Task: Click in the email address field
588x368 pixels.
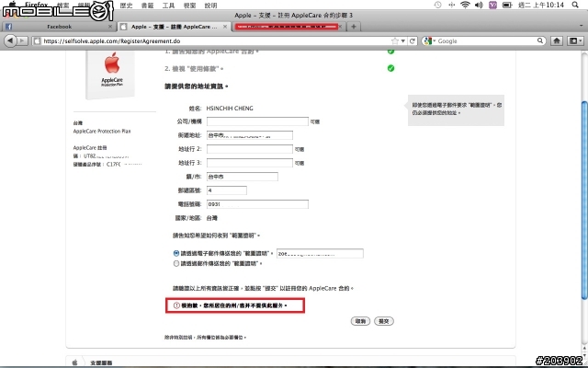Action: [x=320, y=254]
